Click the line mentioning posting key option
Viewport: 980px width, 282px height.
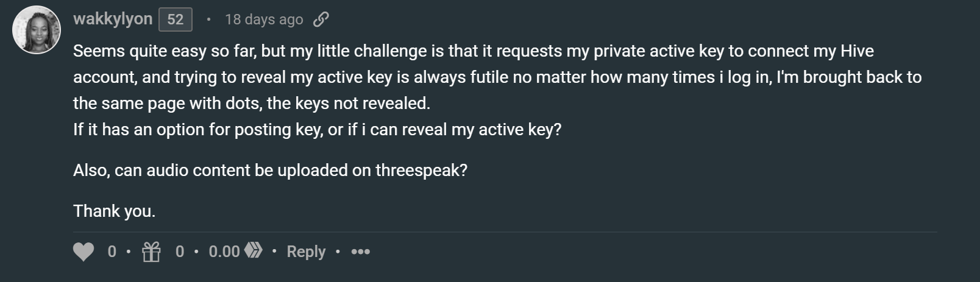click(317, 129)
